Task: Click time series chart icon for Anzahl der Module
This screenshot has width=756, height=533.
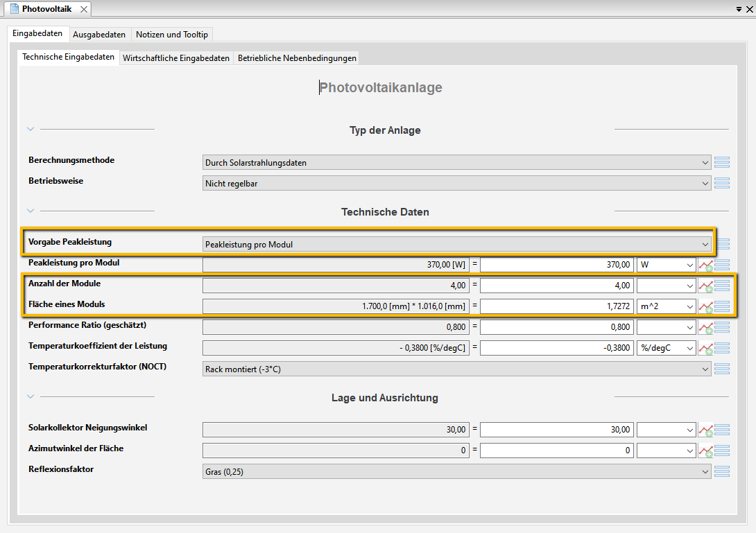Action: [x=706, y=286]
